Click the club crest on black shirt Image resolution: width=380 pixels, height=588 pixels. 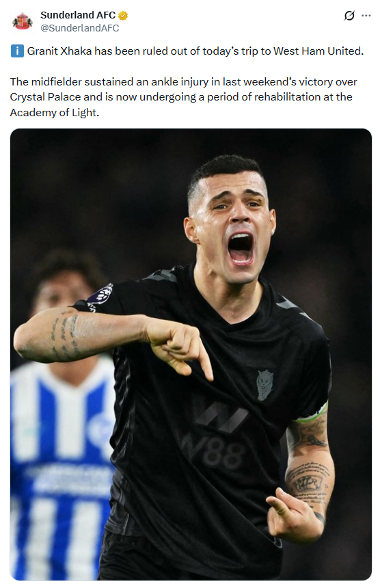tap(264, 385)
